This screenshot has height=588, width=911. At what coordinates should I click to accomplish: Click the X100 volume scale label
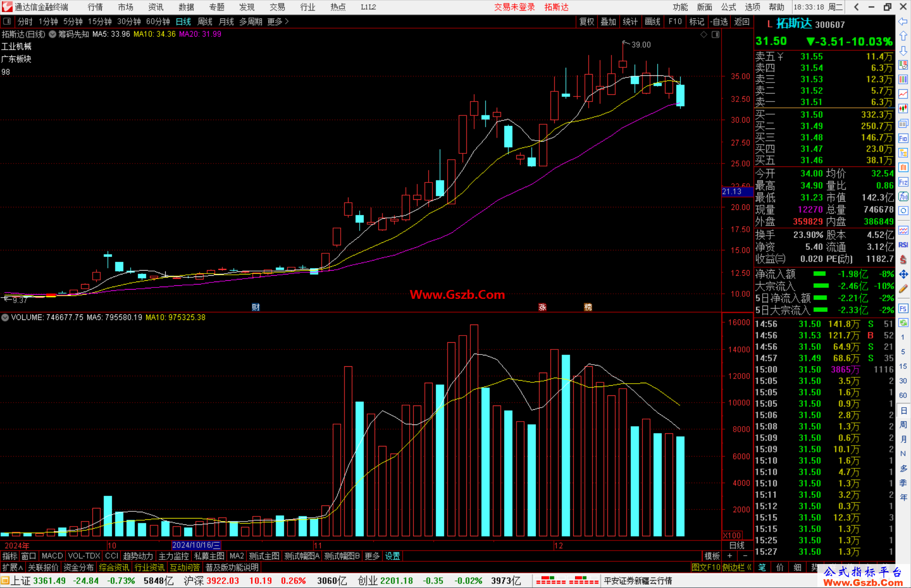732,535
